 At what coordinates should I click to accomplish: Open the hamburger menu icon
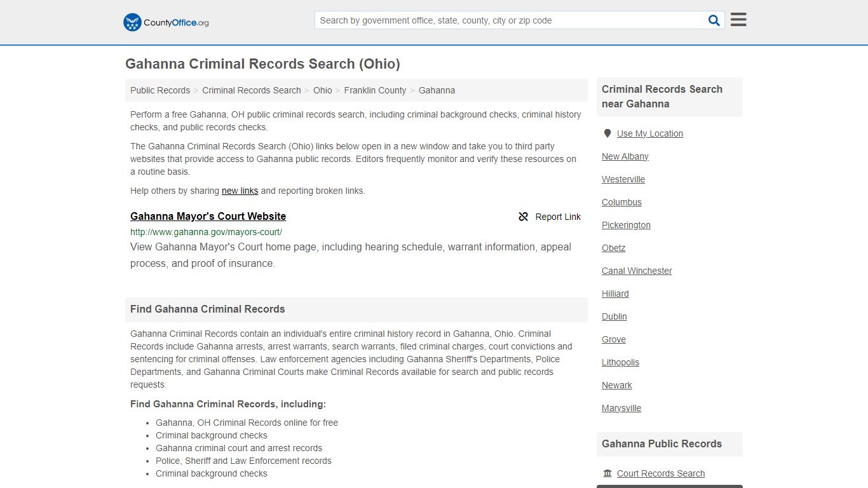738,20
